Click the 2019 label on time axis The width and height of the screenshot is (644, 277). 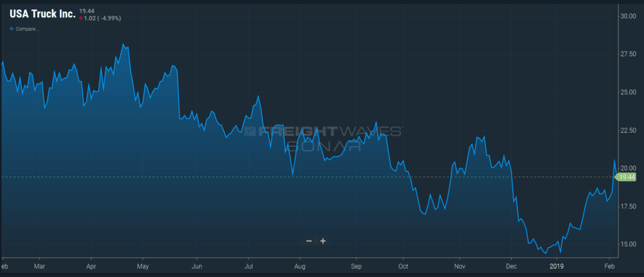pos(556,266)
